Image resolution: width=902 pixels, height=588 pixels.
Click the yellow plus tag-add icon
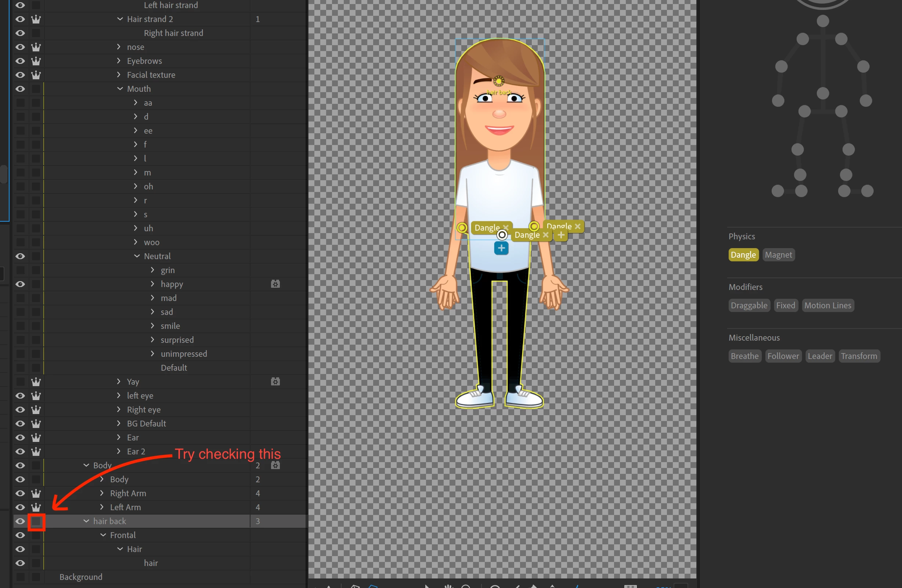tap(561, 235)
